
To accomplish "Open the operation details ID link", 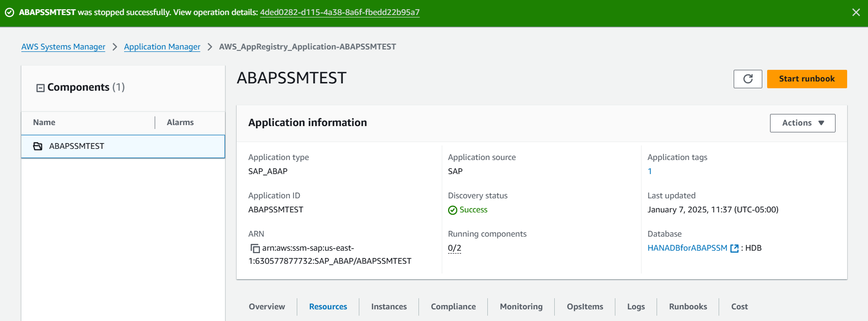I will click(339, 12).
